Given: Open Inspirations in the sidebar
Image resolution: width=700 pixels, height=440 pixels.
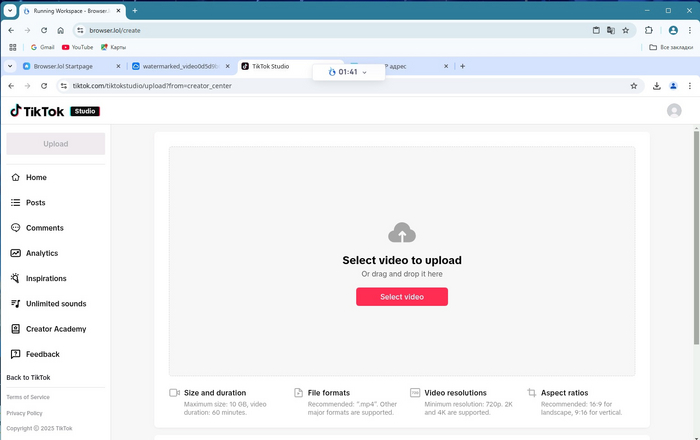Looking at the screenshot, I should pos(46,278).
